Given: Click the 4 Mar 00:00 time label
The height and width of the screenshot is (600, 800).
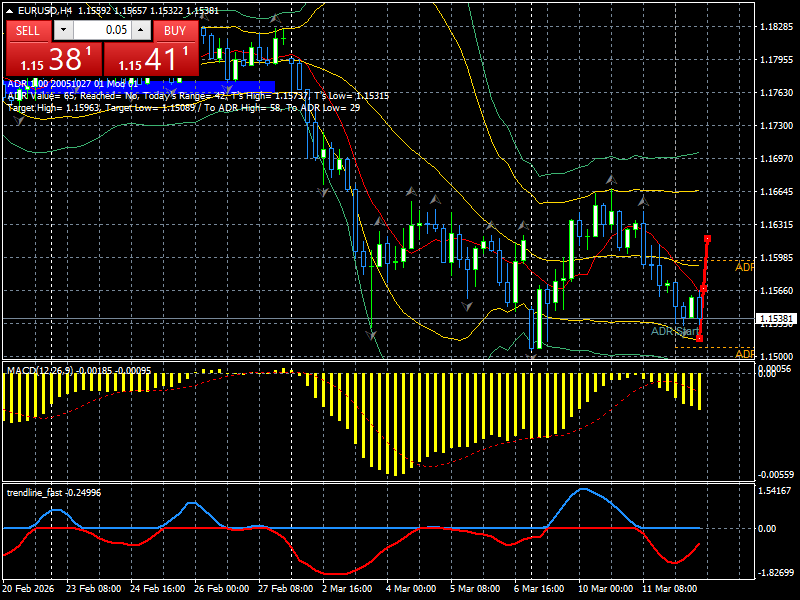Looking at the screenshot, I should coord(411,589).
